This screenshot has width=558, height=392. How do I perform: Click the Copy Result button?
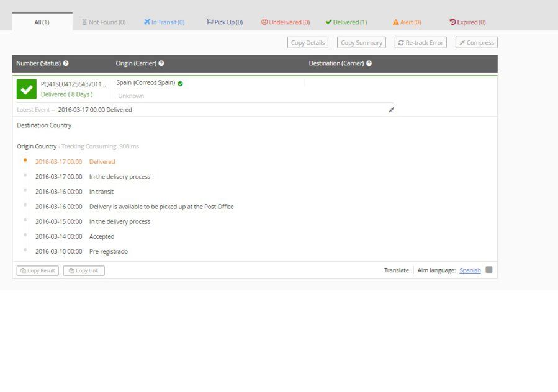(38, 270)
